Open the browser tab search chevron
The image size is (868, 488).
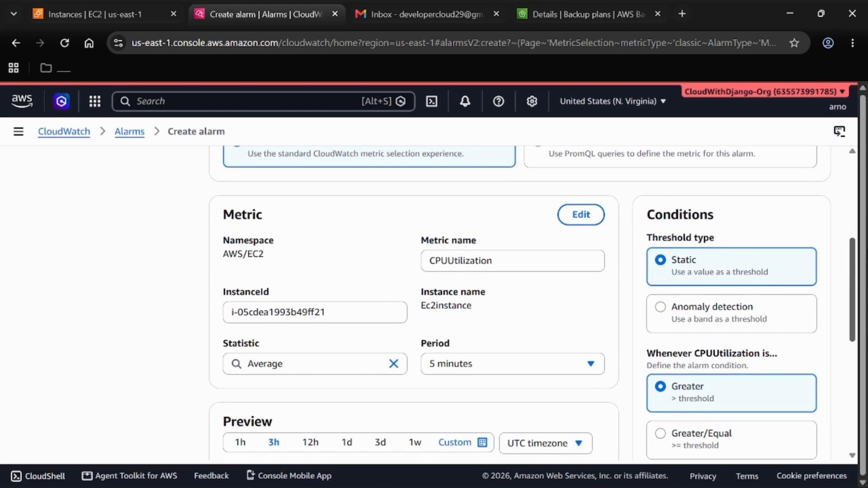coord(14,14)
